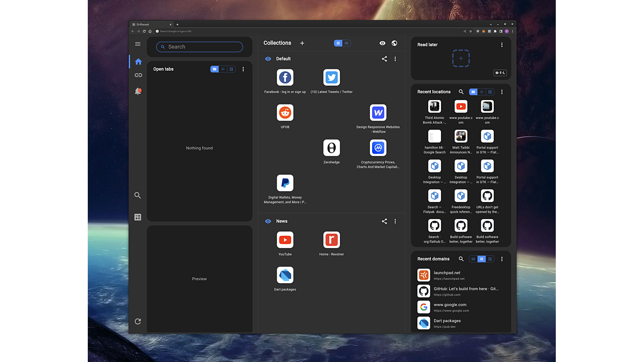Share the News collection
Image resolution: width=644 pixels, height=362 pixels.
coord(384,221)
